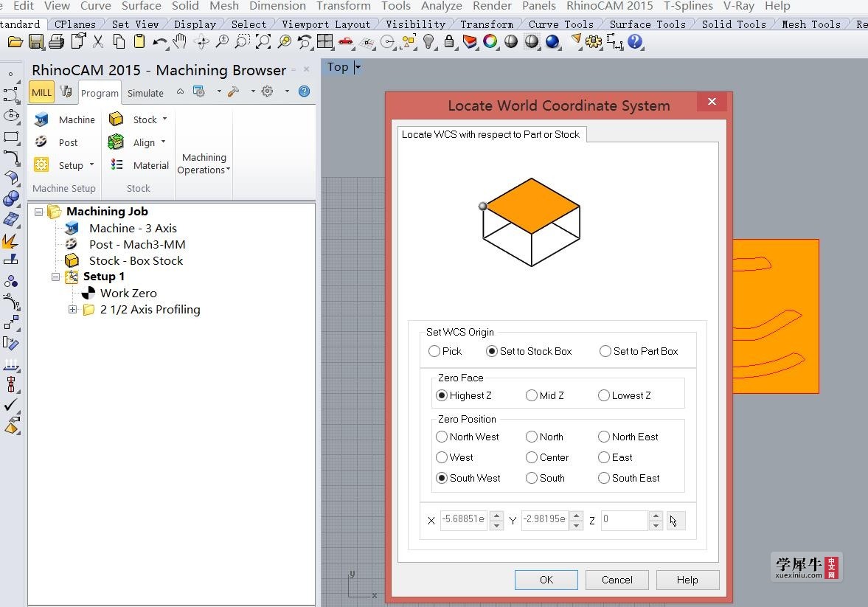Screen dimensions: 868x607
Task: Click the X coordinate input field
Action: [x=463, y=520]
